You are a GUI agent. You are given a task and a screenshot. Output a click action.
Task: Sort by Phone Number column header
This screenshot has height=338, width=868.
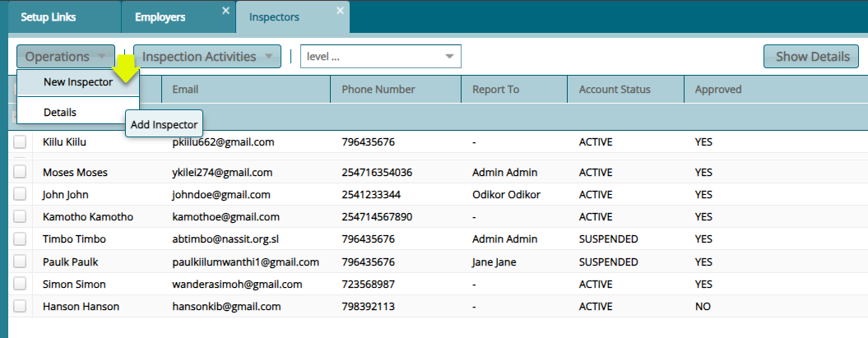(378, 90)
